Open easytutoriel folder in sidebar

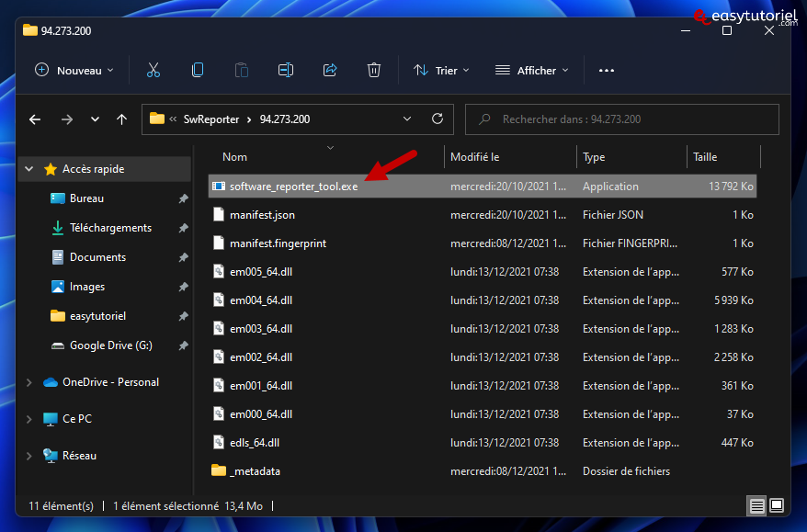[x=97, y=316]
